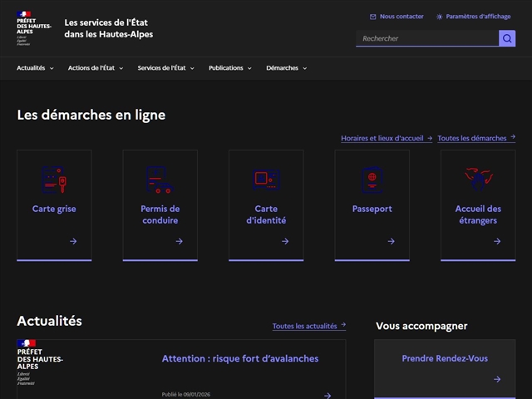Click the Préfet des Hautes-Alpes header logo
This screenshot has width=532, height=399.
[34, 28]
